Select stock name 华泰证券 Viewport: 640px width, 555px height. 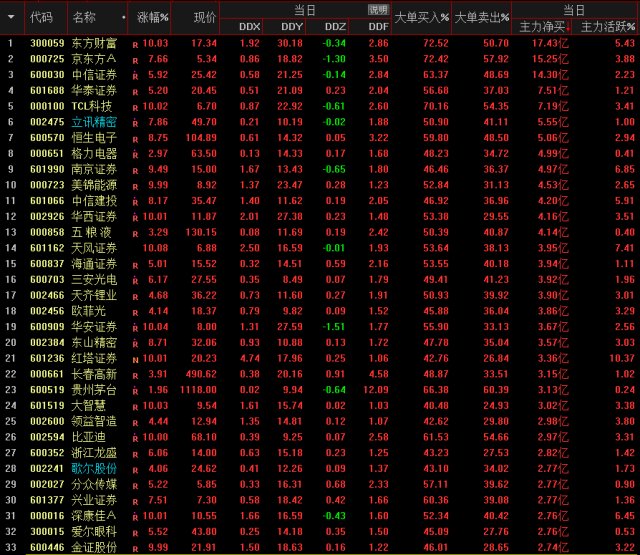[94, 90]
